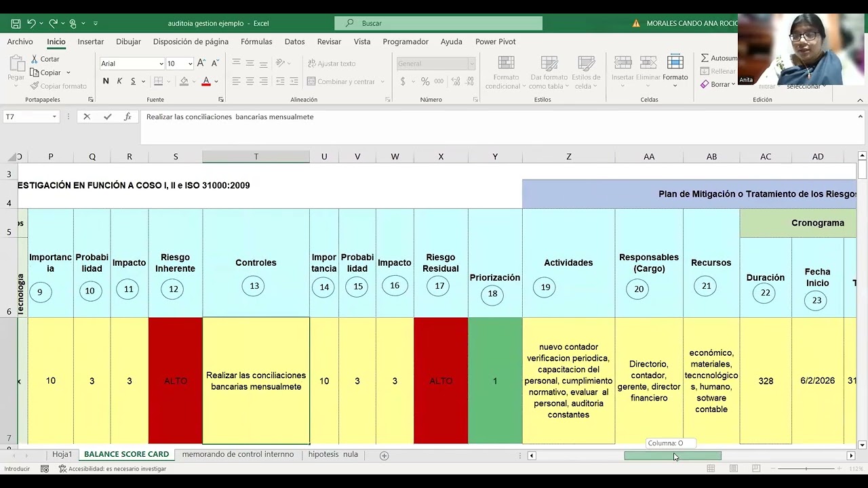Click the Undo arrow icon
The image size is (868, 488).
pyautogui.click(x=31, y=23)
